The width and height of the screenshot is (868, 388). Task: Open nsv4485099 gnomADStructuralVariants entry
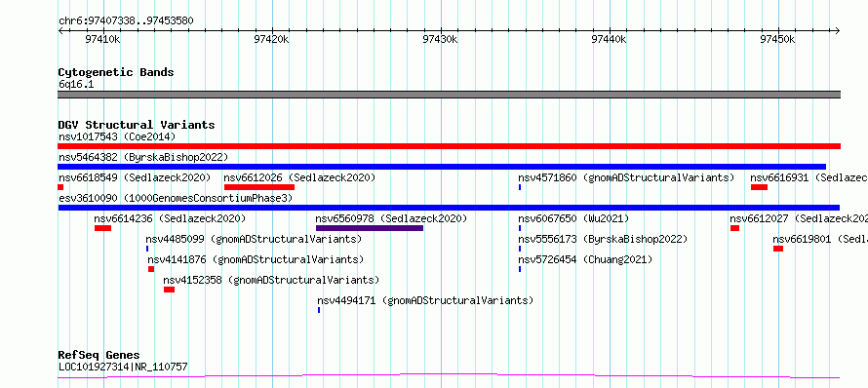pos(254,239)
